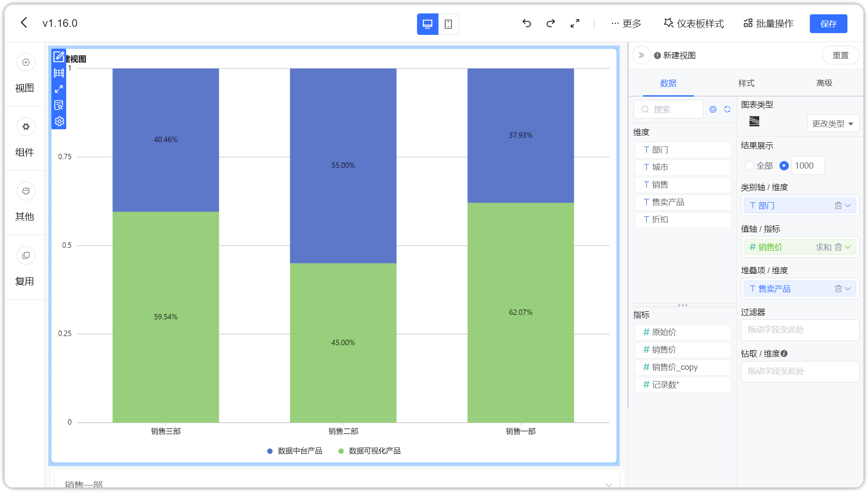Toggle 数据中台产品 legend item

click(294, 451)
